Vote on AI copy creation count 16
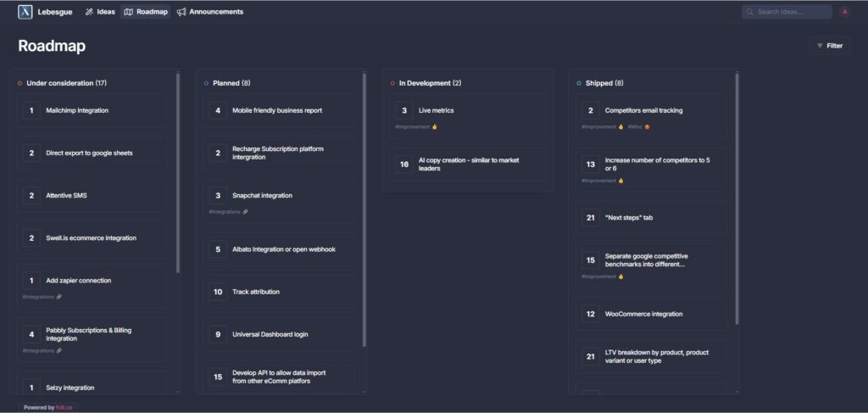The image size is (868, 413). 404,165
